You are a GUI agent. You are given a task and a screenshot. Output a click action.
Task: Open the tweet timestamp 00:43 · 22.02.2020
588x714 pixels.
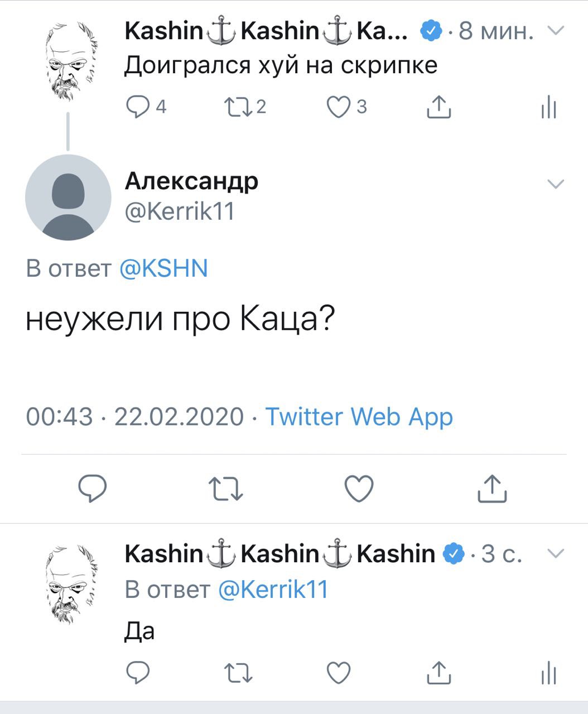click(134, 417)
